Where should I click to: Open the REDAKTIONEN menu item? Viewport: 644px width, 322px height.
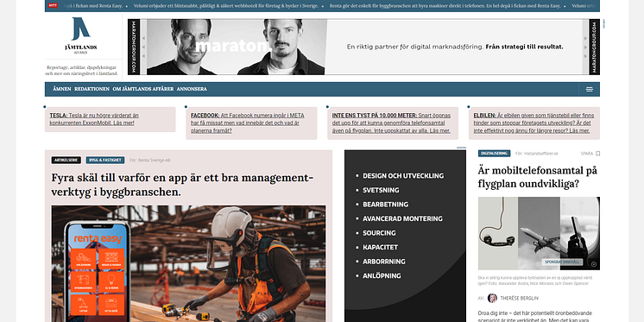[x=92, y=89]
